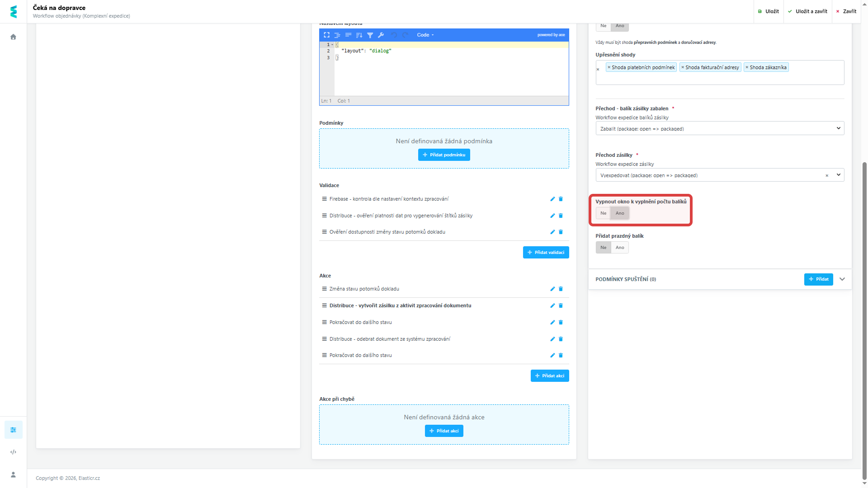Click 'Přidat akci' under Akce při chybě
868x488 pixels.
pos(444,431)
